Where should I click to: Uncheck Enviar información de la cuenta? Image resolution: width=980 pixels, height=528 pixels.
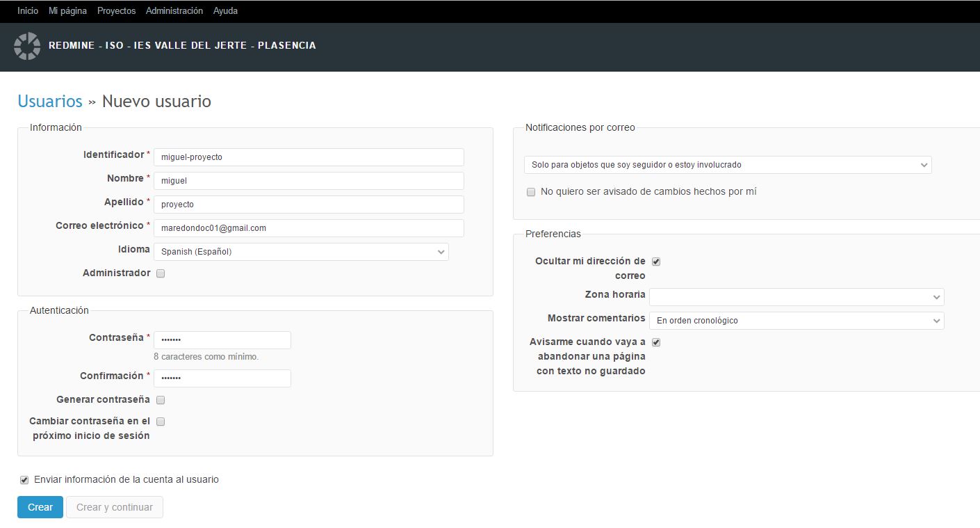click(x=24, y=480)
